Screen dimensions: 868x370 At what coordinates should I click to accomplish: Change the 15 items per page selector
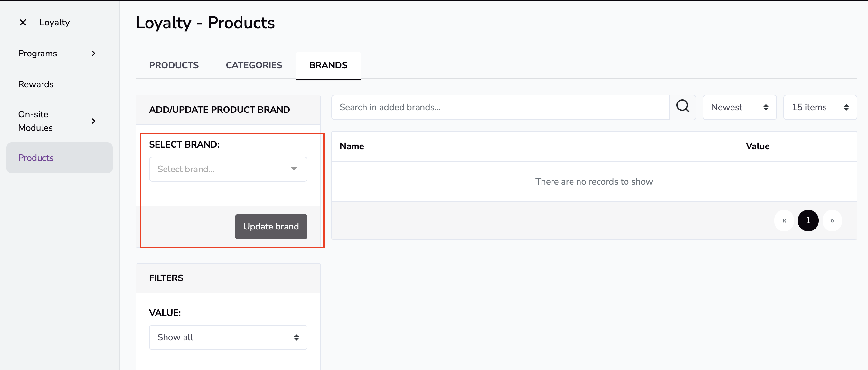[819, 107]
